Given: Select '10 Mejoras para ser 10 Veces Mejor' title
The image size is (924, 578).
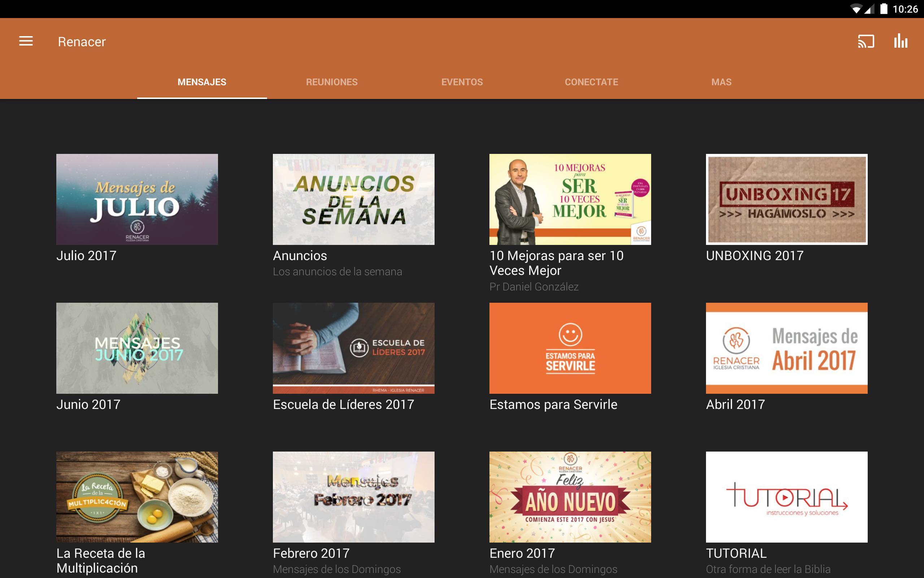Looking at the screenshot, I should 557,263.
